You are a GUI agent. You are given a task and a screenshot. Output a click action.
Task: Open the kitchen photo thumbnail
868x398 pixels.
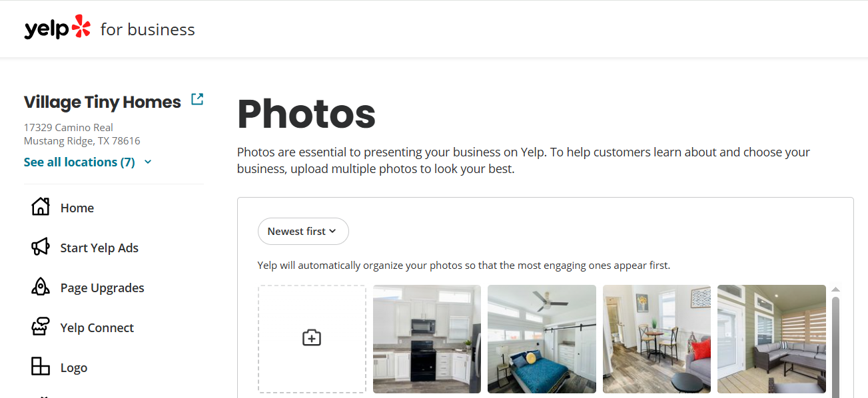point(427,339)
